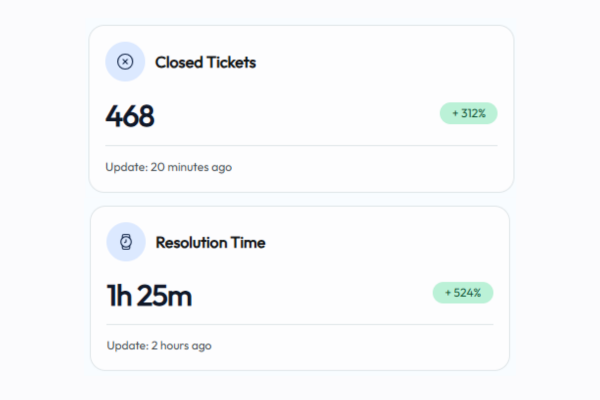Click the gap between the two cards
This screenshot has width=600, height=400.
300,199
